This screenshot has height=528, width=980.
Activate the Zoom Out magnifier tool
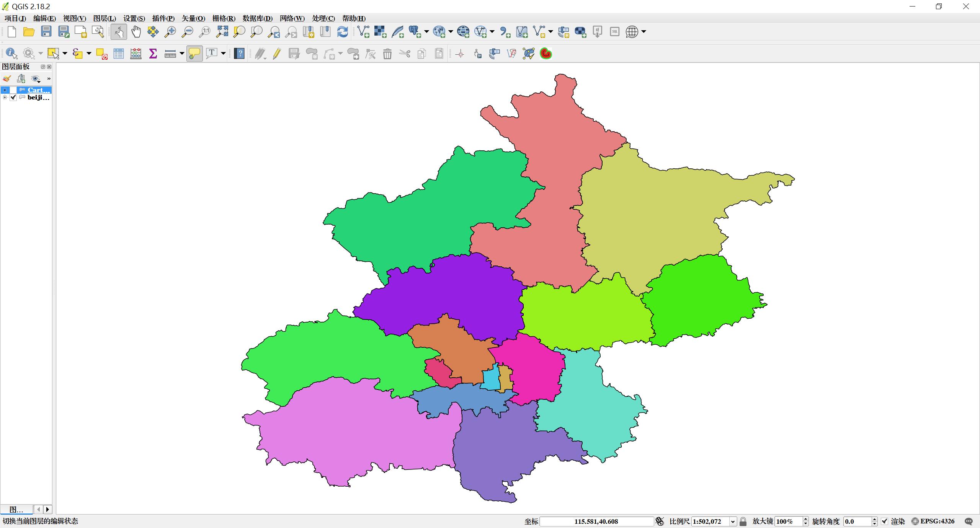point(187,32)
